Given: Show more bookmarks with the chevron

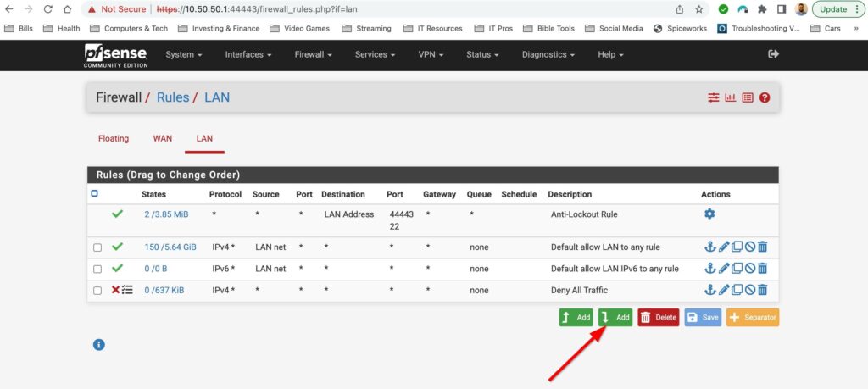Looking at the screenshot, I should click(856, 28).
